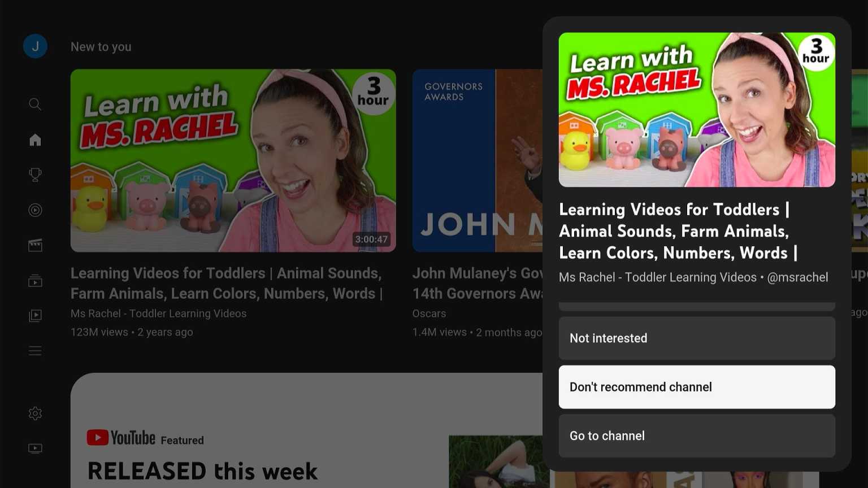Select Not interested for this video
Viewport: 868px width, 488px height.
696,338
